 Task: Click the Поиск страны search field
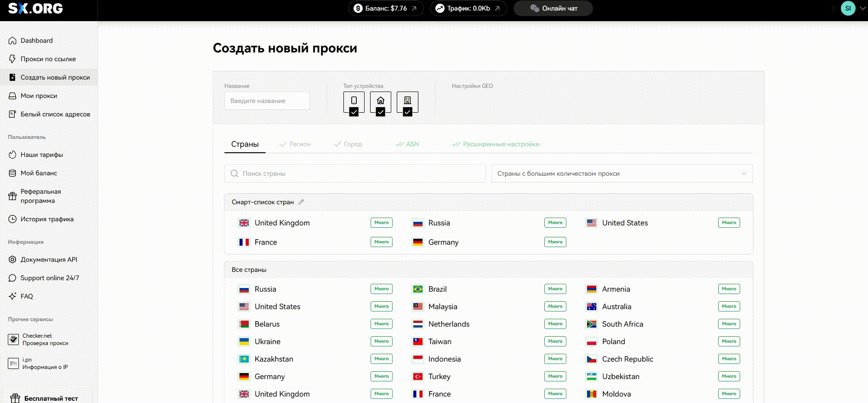pyautogui.click(x=355, y=173)
